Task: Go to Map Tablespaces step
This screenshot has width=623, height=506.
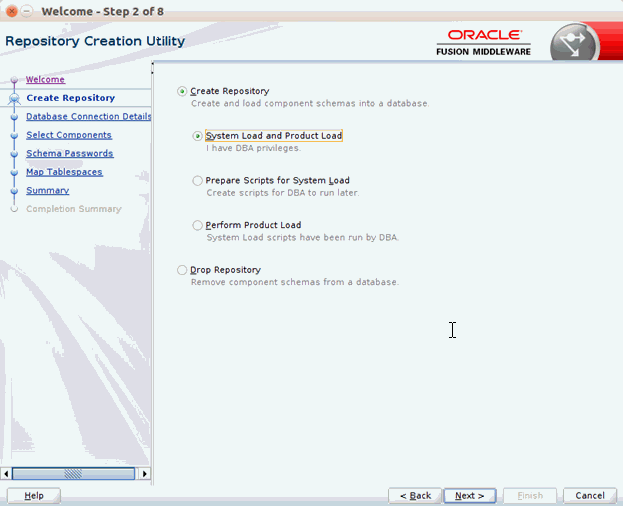Action: (64, 172)
